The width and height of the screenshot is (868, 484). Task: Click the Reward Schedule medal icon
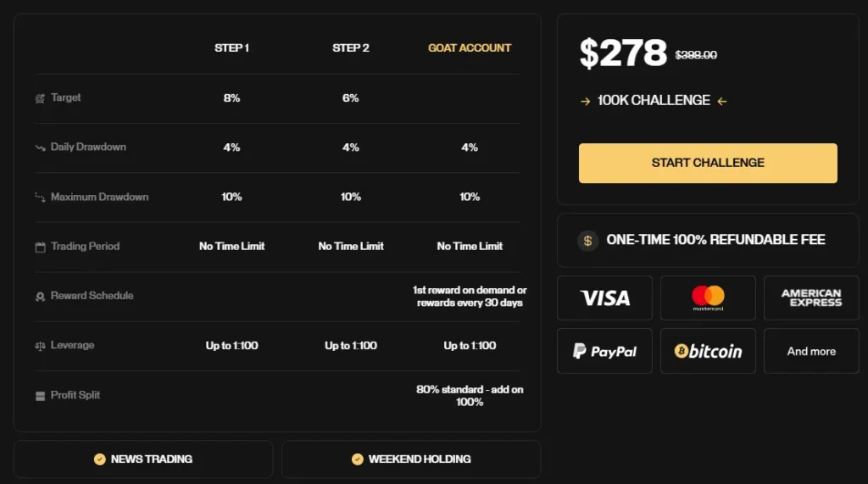(x=40, y=297)
